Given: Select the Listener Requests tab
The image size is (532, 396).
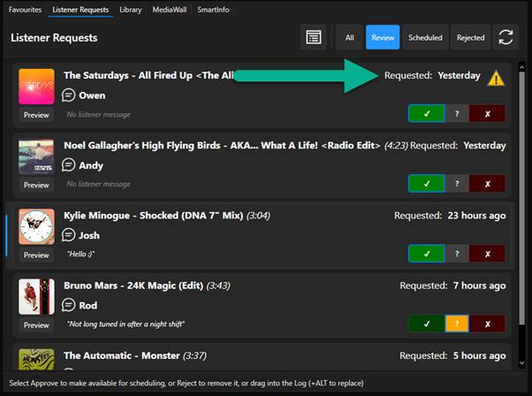Looking at the screenshot, I should [x=80, y=10].
